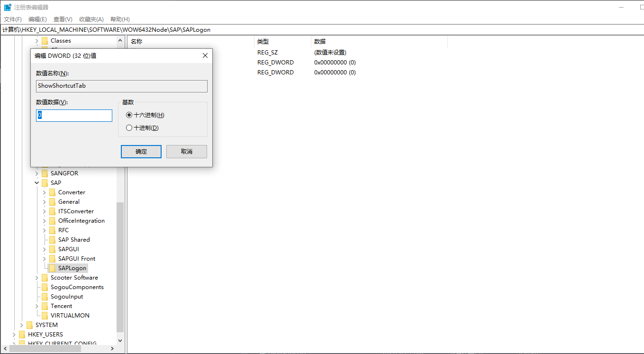Click the SAPGUI Front folder icon
The image size is (644, 354).
pyautogui.click(x=52, y=258)
